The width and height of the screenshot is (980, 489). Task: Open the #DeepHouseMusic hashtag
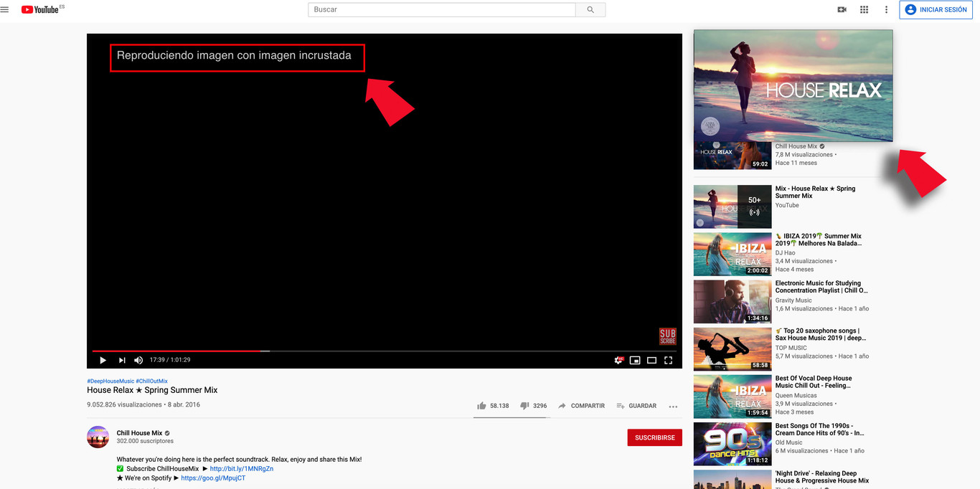pyautogui.click(x=110, y=381)
